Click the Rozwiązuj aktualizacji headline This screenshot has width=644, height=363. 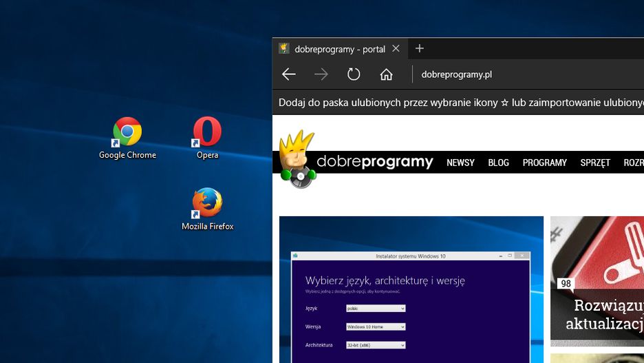[605, 315]
